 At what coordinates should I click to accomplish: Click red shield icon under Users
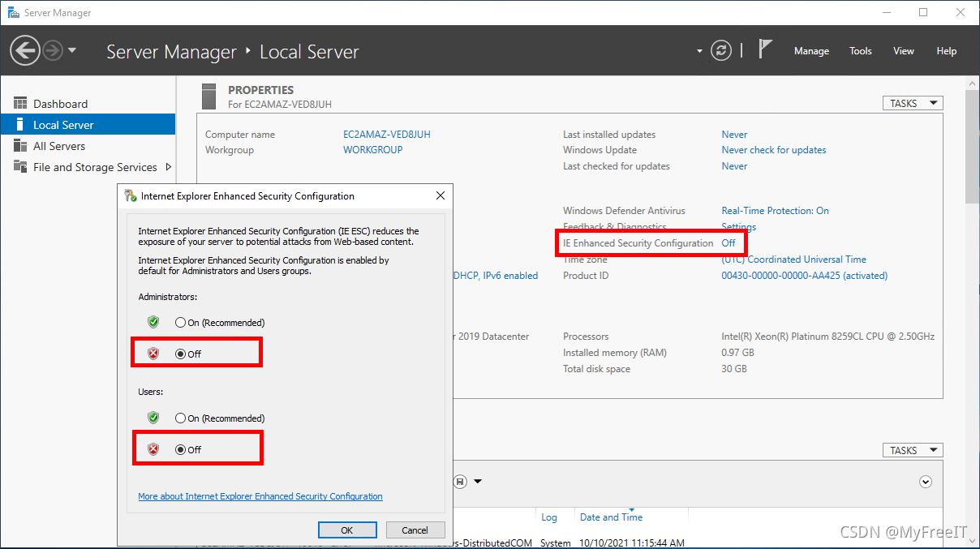tap(153, 449)
